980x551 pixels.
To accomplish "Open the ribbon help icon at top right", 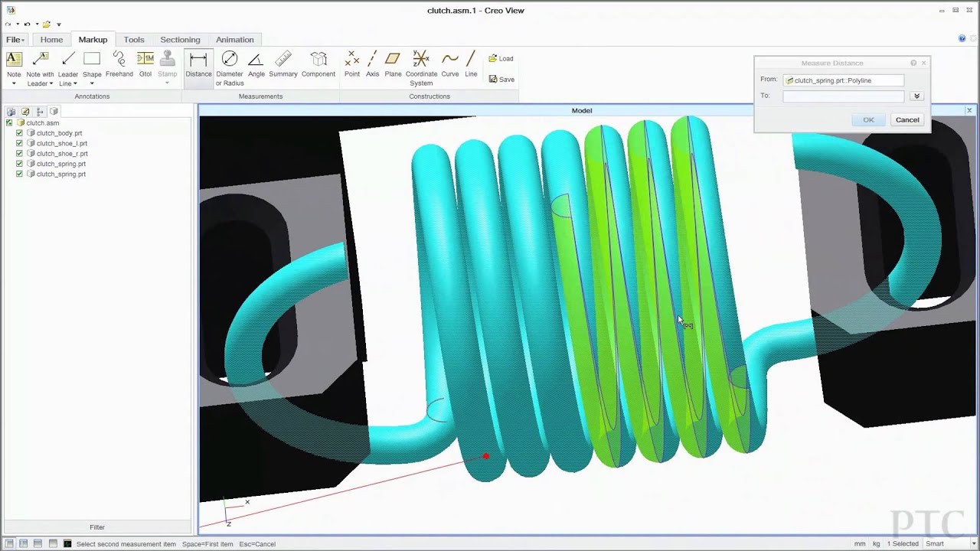I will click(962, 38).
